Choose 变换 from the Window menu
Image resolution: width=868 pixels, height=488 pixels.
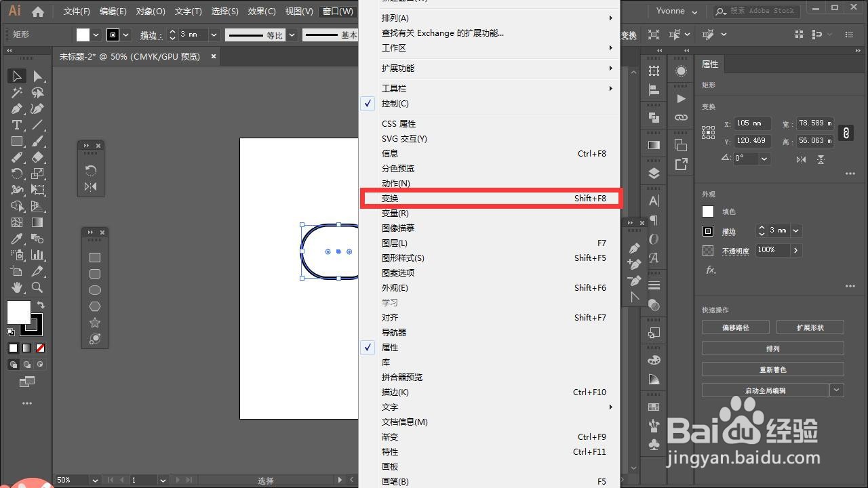(390, 198)
